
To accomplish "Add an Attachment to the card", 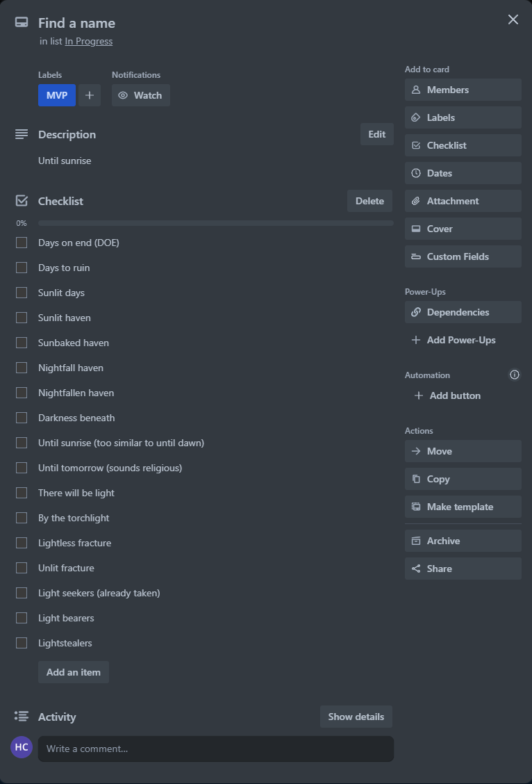I will [463, 200].
